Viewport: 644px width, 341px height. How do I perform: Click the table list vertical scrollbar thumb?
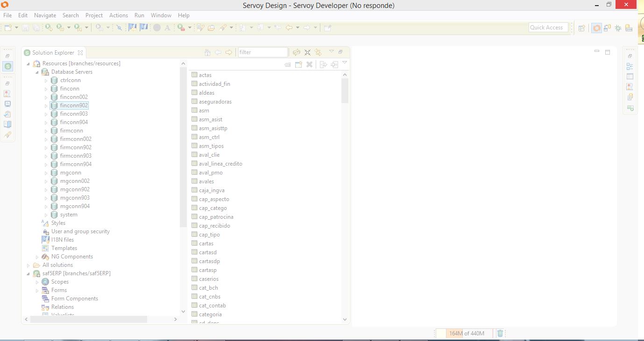point(345,90)
